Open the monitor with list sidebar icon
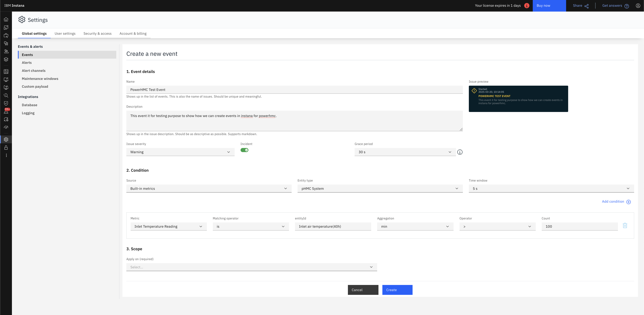The height and width of the screenshot is (315, 644). [6, 80]
